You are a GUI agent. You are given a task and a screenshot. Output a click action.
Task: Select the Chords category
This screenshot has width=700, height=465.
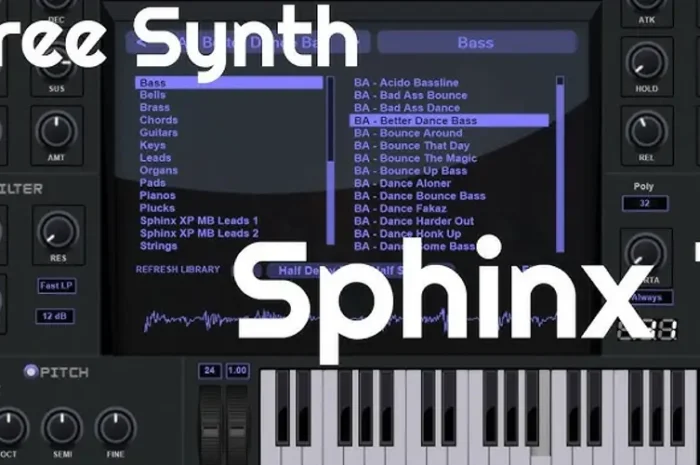pos(158,120)
